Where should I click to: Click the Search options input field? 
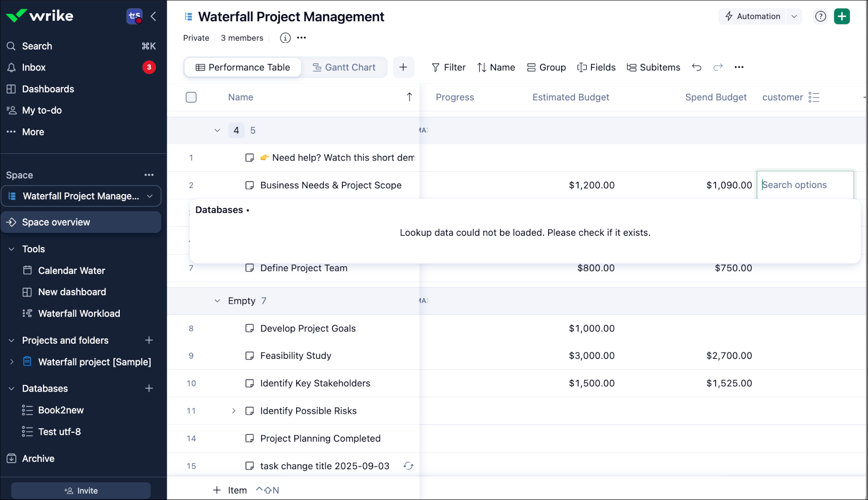click(805, 185)
